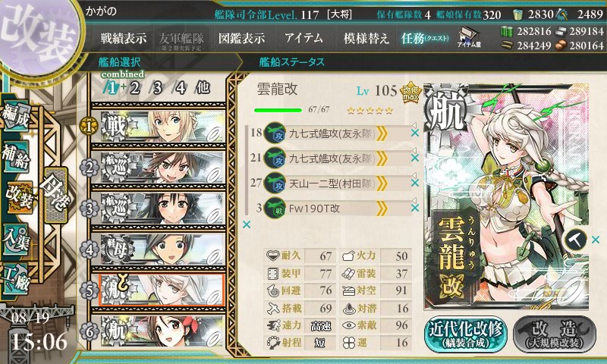Click the hammer reinforcement expansion slot icon

click(x=576, y=240)
